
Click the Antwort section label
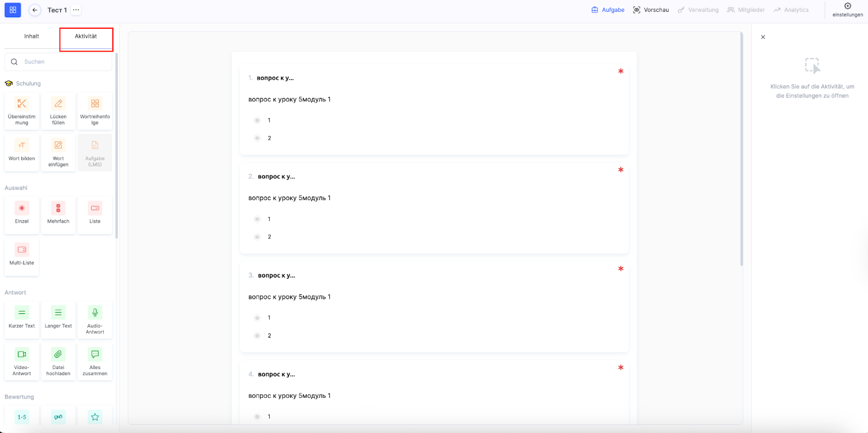point(15,293)
